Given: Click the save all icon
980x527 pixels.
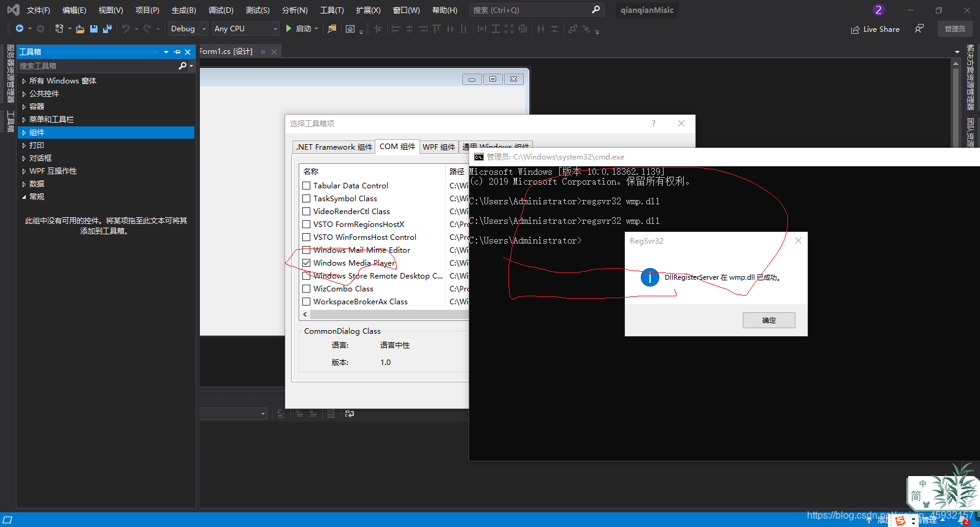Looking at the screenshot, I should (107, 29).
